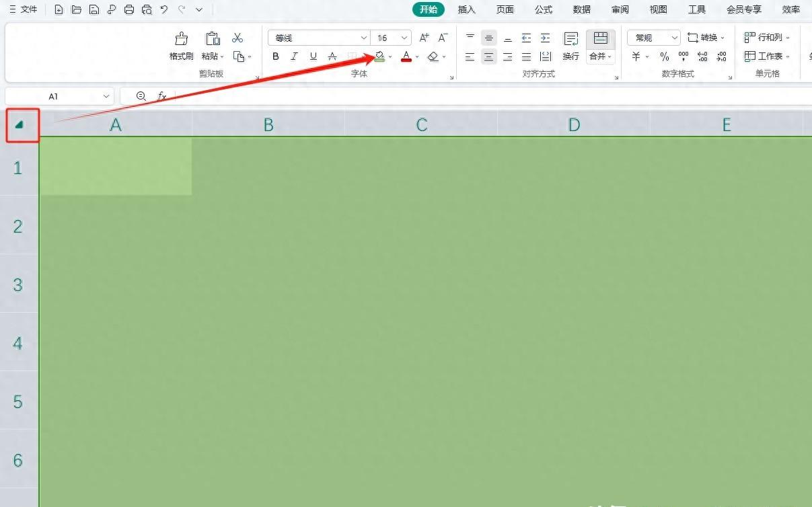Switch to the 公式 tab
812x507 pixels.
(x=544, y=9)
